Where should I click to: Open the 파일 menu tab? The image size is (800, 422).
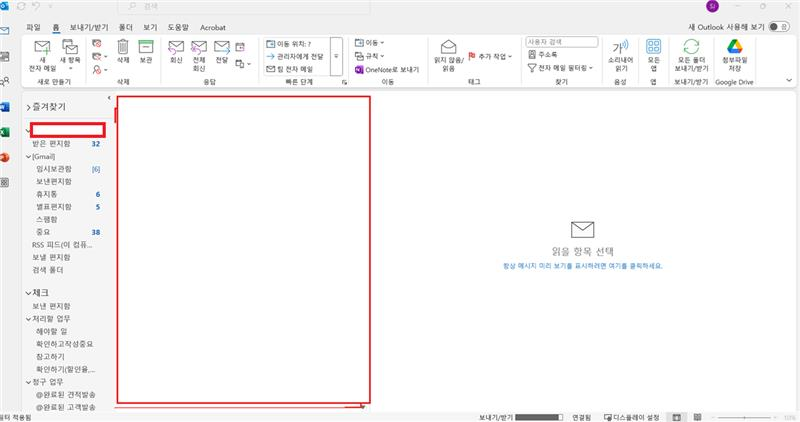(34, 28)
